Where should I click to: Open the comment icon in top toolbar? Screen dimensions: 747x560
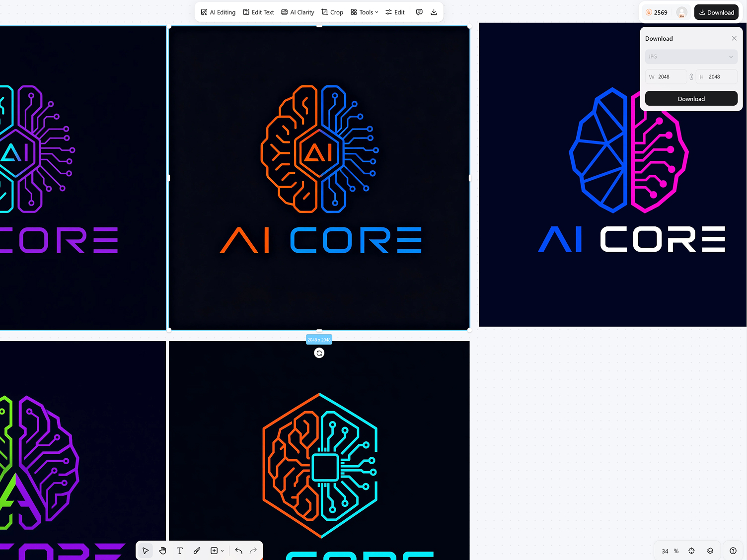click(x=419, y=12)
